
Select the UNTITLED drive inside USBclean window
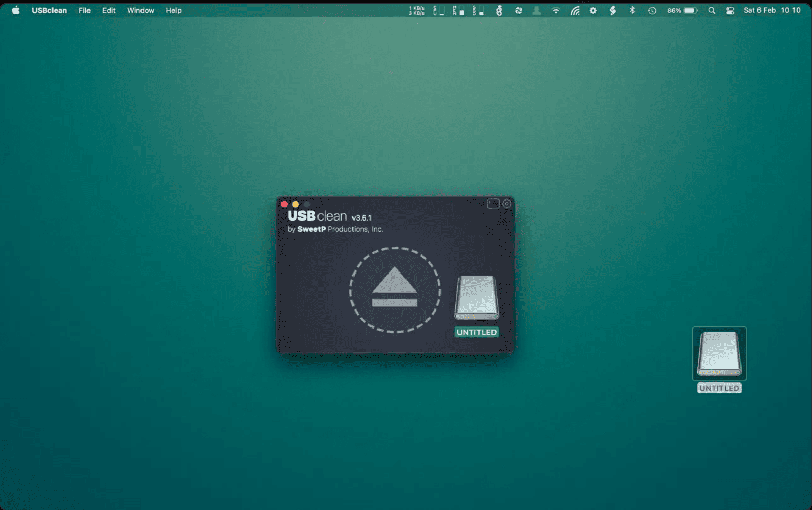tap(476, 306)
